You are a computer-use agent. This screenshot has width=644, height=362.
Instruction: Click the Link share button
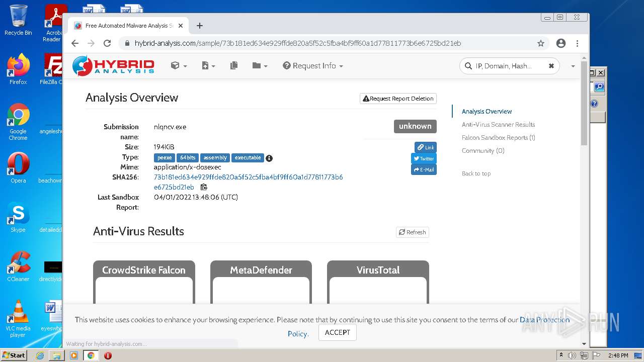[x=426, y=147]
